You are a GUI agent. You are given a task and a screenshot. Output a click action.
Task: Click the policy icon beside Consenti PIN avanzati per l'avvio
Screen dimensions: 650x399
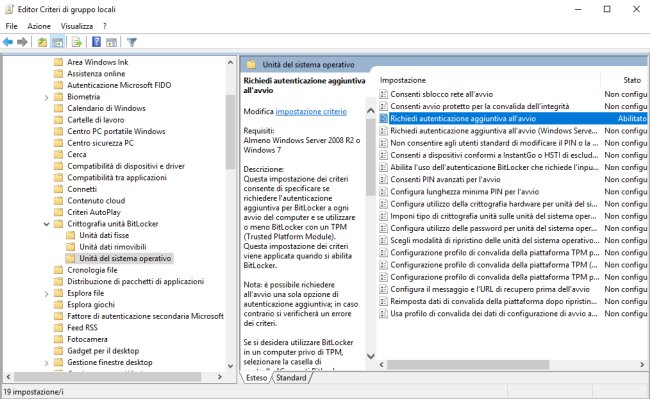383,179
